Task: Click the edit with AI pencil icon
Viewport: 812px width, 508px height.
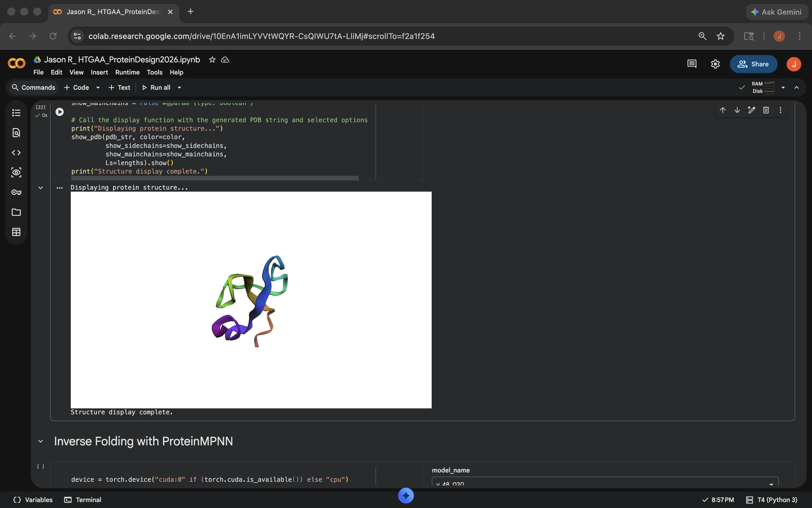Action: (x=752, y=110)
